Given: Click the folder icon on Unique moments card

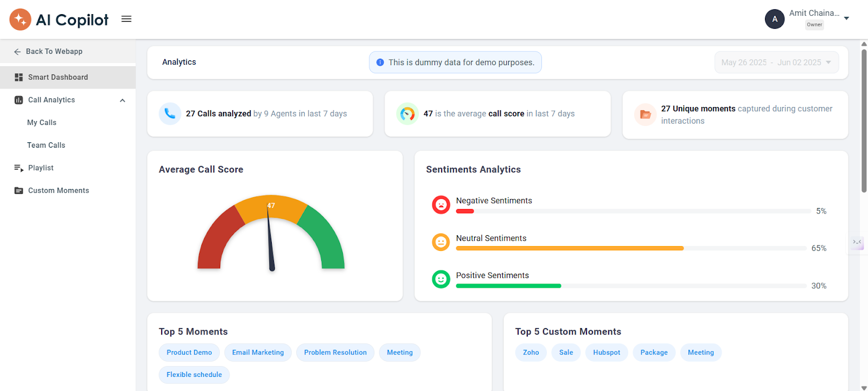Looking at the screenshot, I should [645, 114].
